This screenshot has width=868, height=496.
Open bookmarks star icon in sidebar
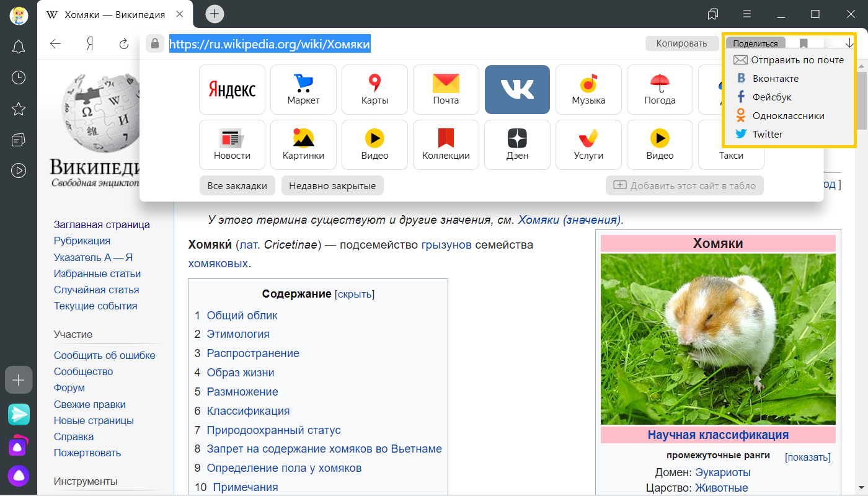[19, 109]
